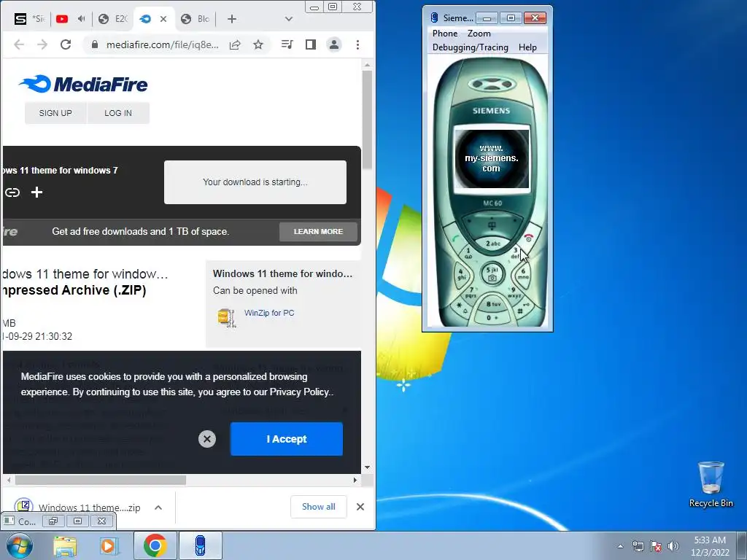Bookmark this page with the star icon
The image size is (747, 560).
point(258,44)
